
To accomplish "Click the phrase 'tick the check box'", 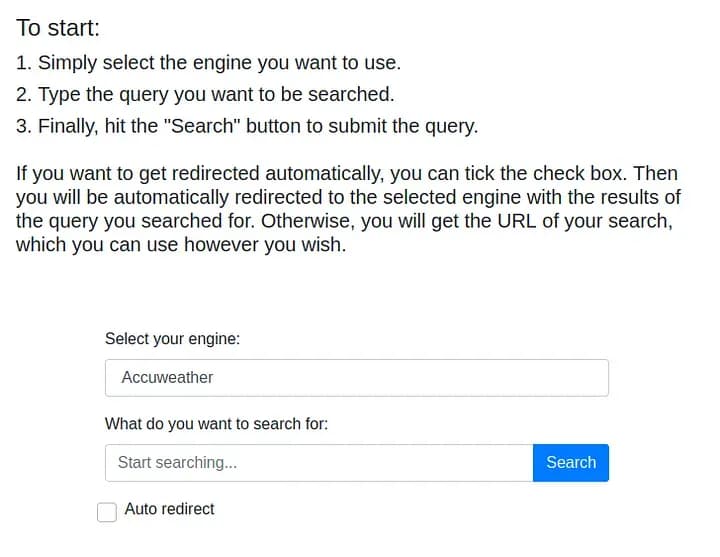I will point(540,173).
